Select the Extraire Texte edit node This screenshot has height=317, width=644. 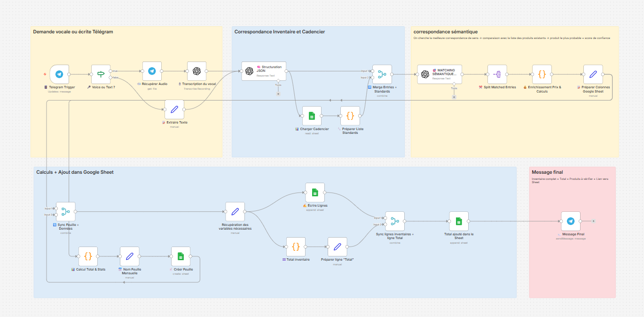(174, 109)
